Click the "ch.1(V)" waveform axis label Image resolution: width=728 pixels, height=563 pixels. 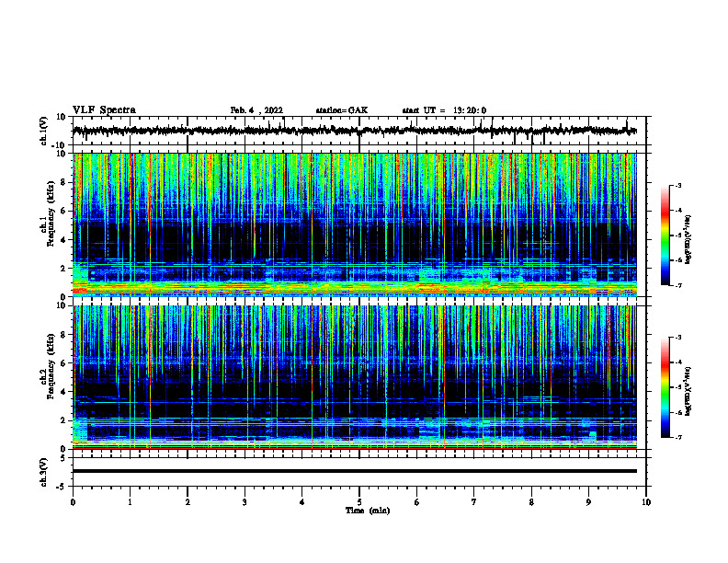44,131
